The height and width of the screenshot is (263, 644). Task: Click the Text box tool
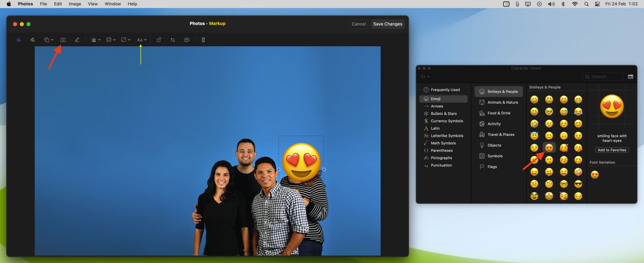(x=63, y=40)
